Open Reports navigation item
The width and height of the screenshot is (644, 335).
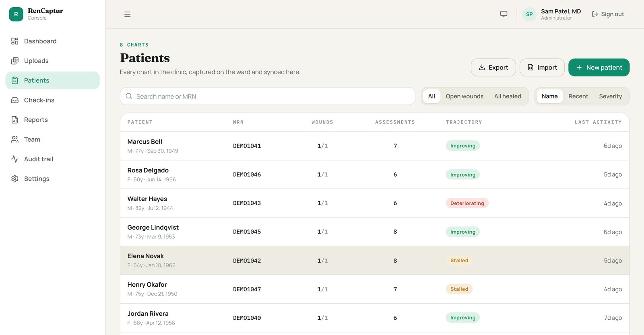[52, 120]
